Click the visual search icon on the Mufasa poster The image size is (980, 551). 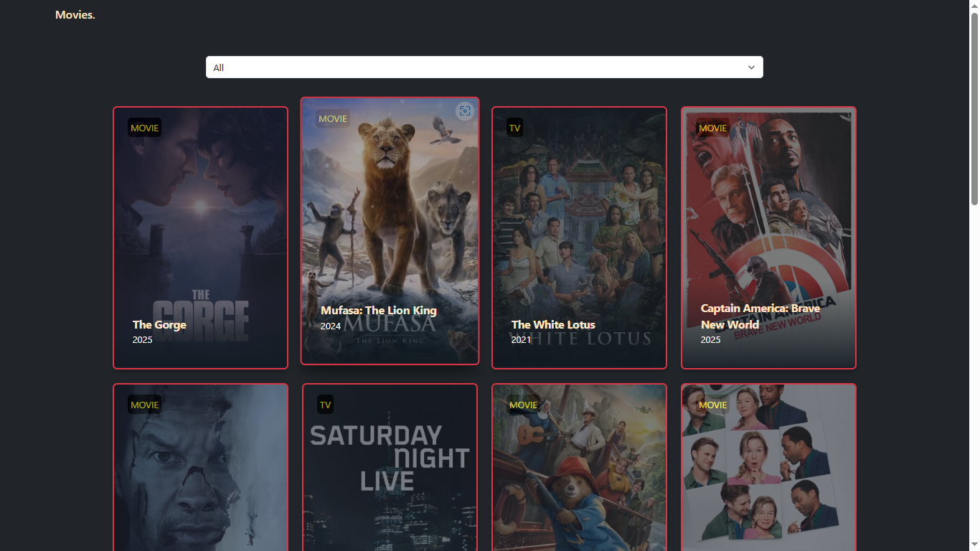pyautogui.click(x=465, y=110)
